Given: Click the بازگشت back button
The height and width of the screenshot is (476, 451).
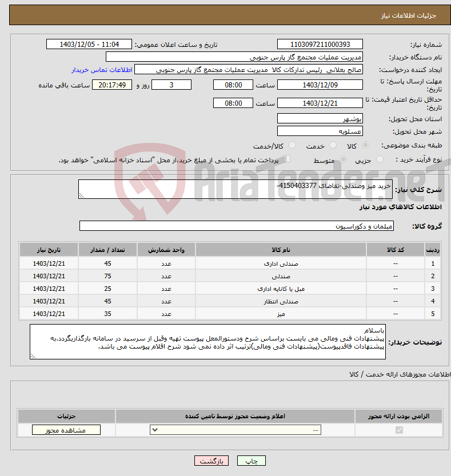Looking at the screenshot, I should tap(211, 461).
